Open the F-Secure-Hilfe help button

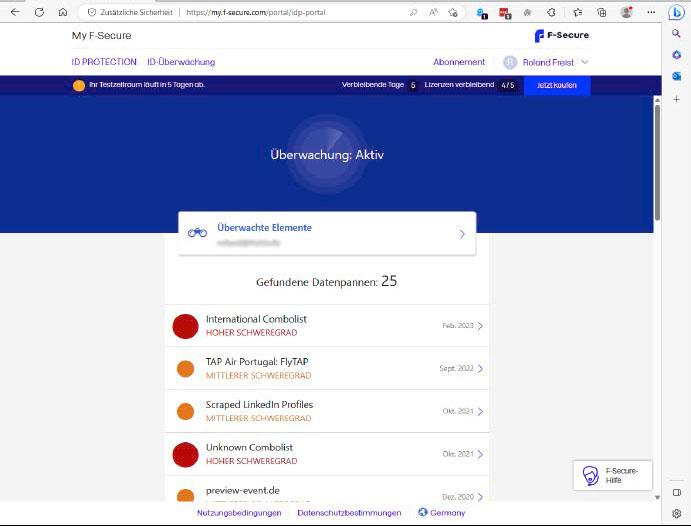[x=613, y=475]
